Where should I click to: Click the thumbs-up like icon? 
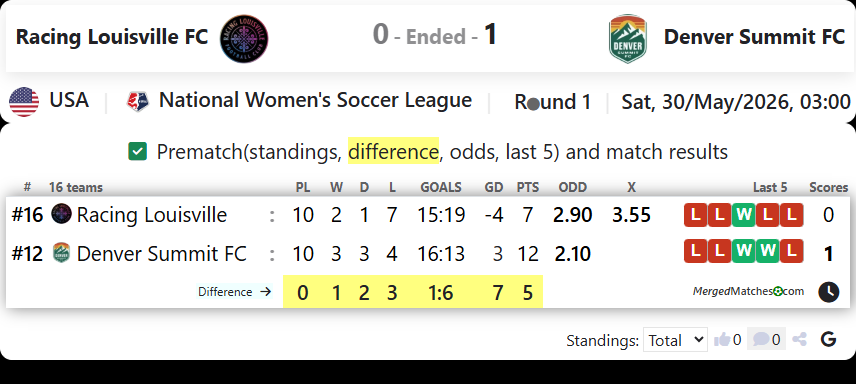coord(722,340)
